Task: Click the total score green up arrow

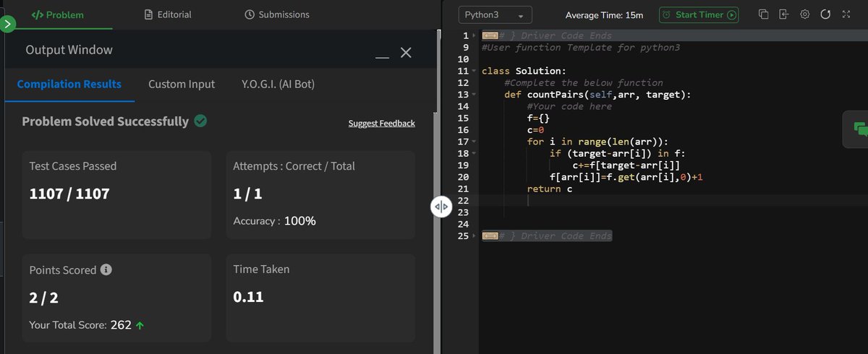Action: (x=140, y=326)
